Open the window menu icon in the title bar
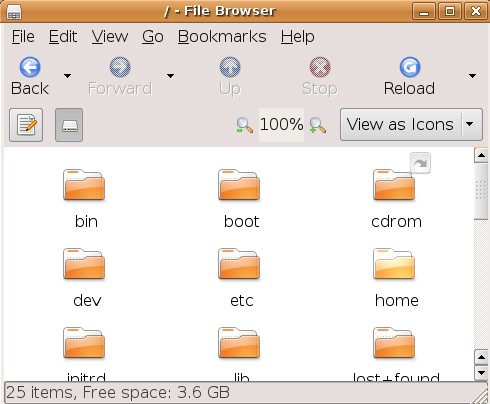This screenshot has width=490, height=404. 14,12
